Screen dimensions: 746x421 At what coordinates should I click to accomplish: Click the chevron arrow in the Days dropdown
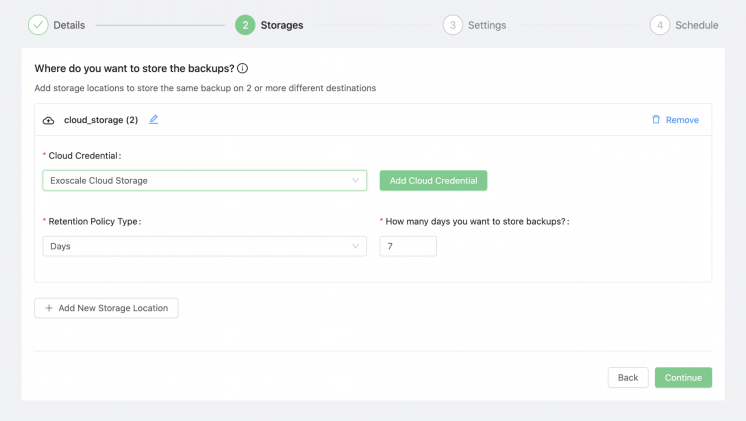click(x=355, y=246)
